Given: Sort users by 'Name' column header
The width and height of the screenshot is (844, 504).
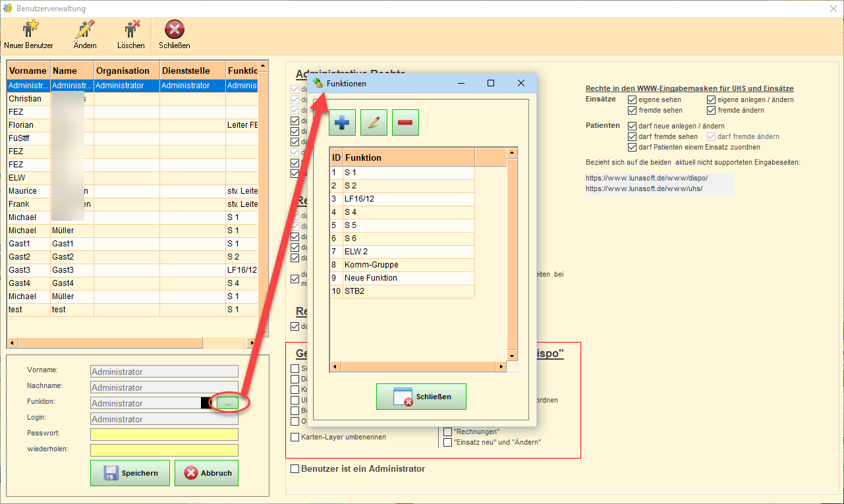Looking at the screenshot, I should click(72, 70).
